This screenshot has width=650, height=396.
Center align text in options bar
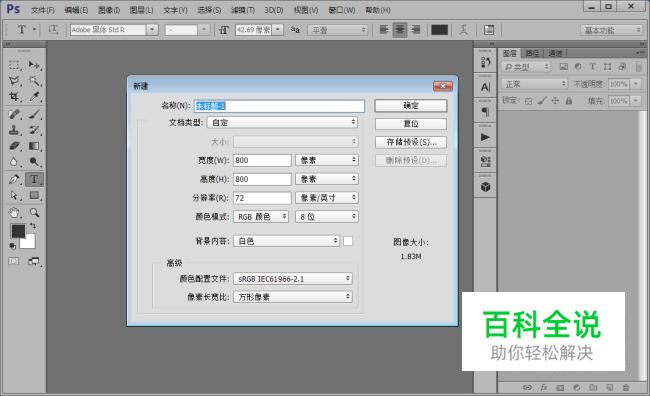point(400,29)
